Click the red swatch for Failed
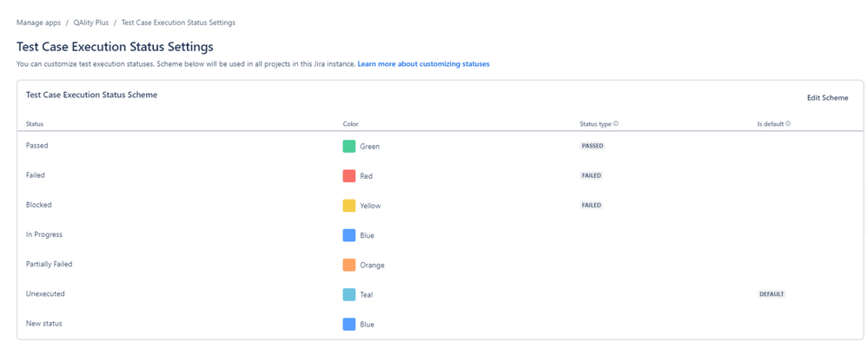 349,175
